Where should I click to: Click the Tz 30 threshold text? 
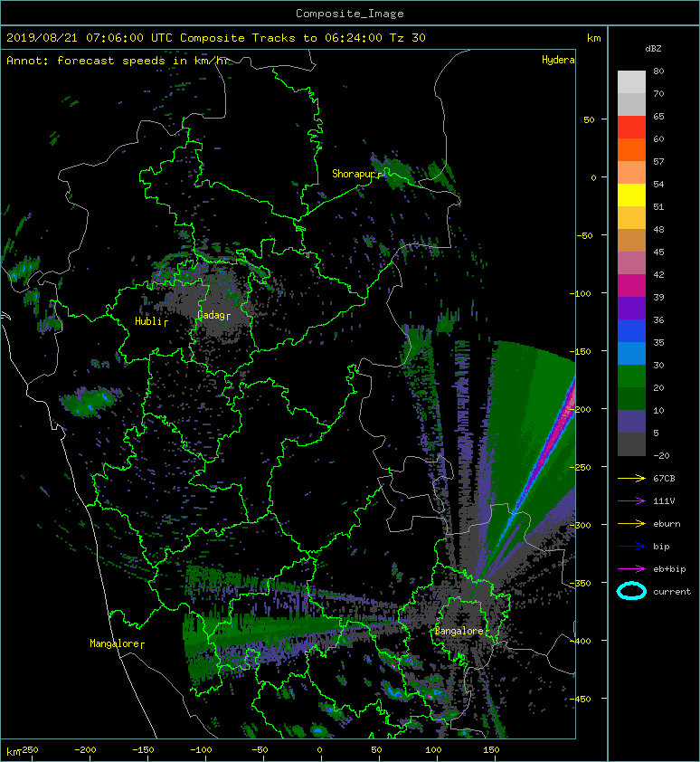408,38
